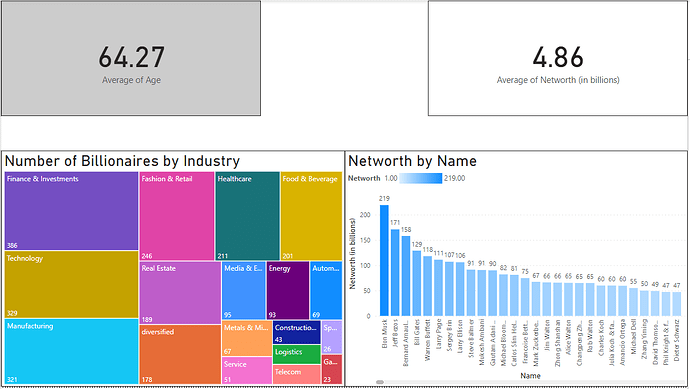This screenshot has width=690, height=389.
Task: Select the red Ga... tile
Action: (332, 370)
